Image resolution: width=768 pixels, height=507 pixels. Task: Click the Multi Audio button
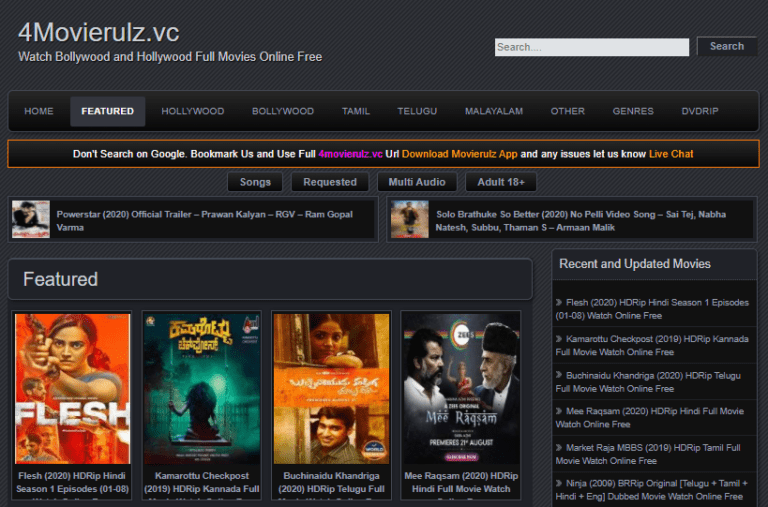pos(417,182)
